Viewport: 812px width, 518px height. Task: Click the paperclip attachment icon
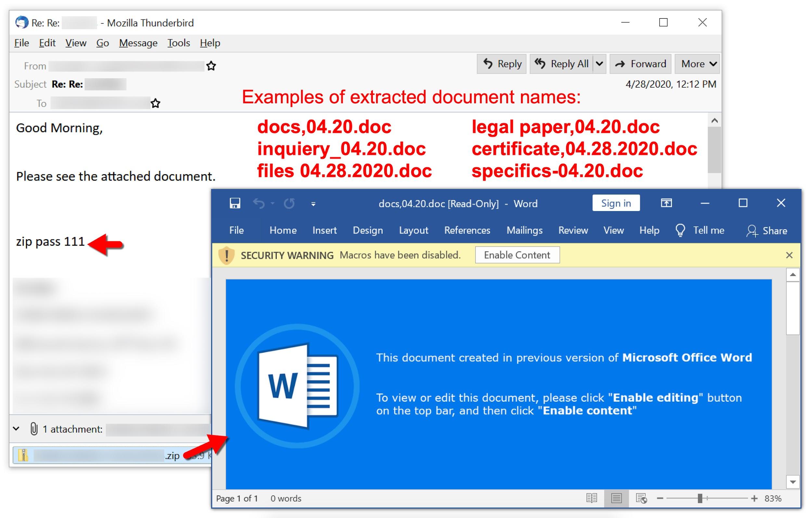pos(33,429)
